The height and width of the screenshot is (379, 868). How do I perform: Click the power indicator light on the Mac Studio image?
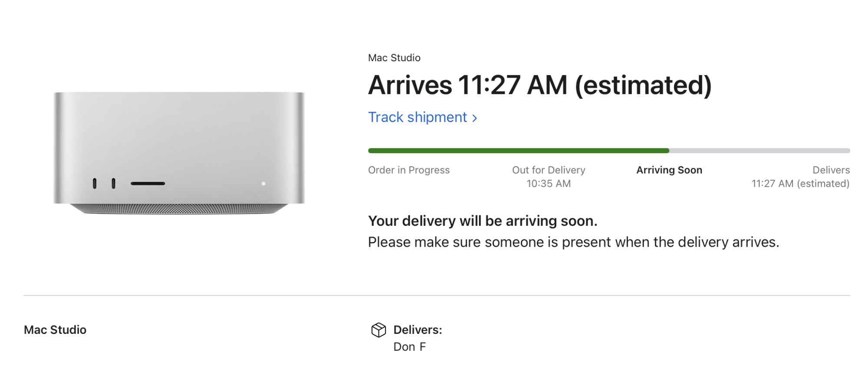263,184
